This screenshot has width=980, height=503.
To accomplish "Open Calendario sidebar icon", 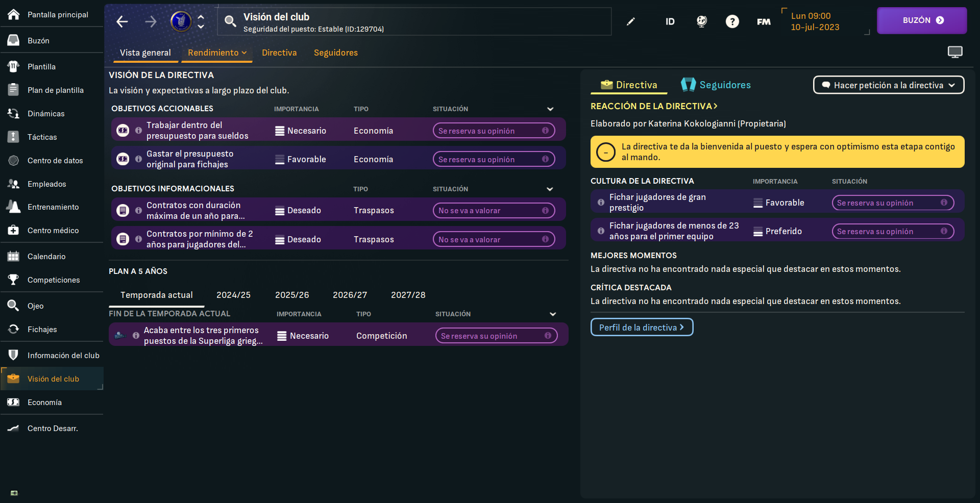I will tap(14, 256).
